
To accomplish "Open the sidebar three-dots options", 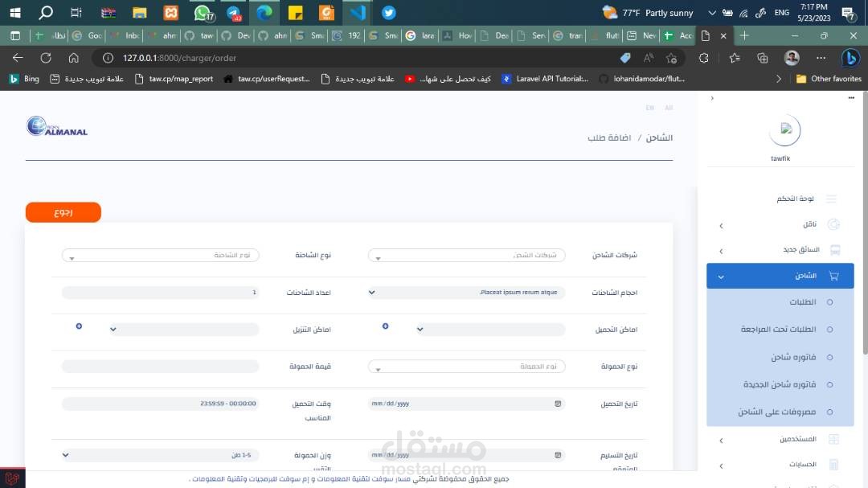I will 851,98.
